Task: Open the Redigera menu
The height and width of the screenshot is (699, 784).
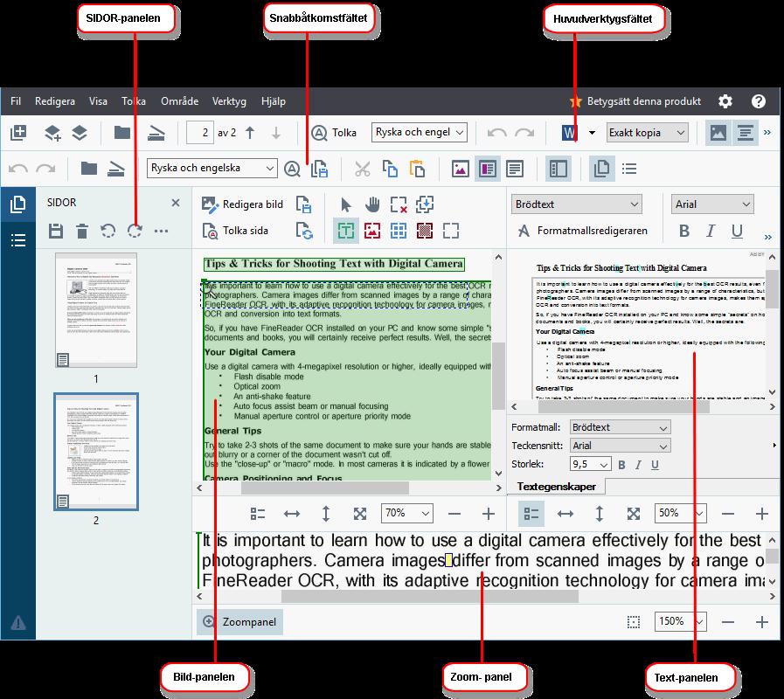Action: point(55,101)
